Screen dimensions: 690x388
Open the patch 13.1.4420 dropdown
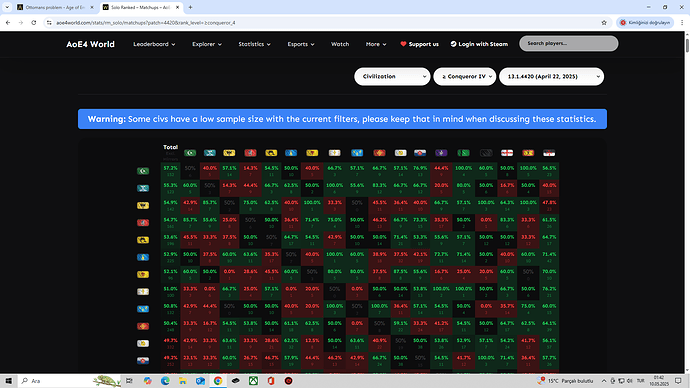[551, 77]
